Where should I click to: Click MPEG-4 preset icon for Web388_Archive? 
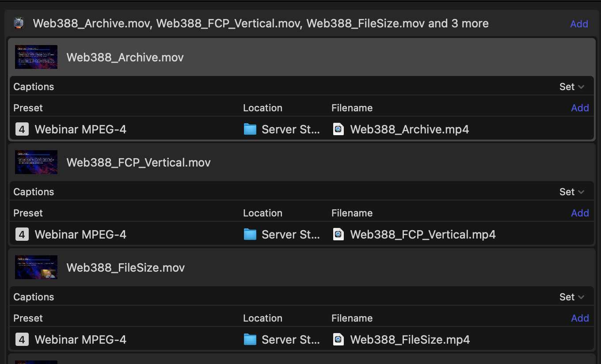click(x=22, y=129)
